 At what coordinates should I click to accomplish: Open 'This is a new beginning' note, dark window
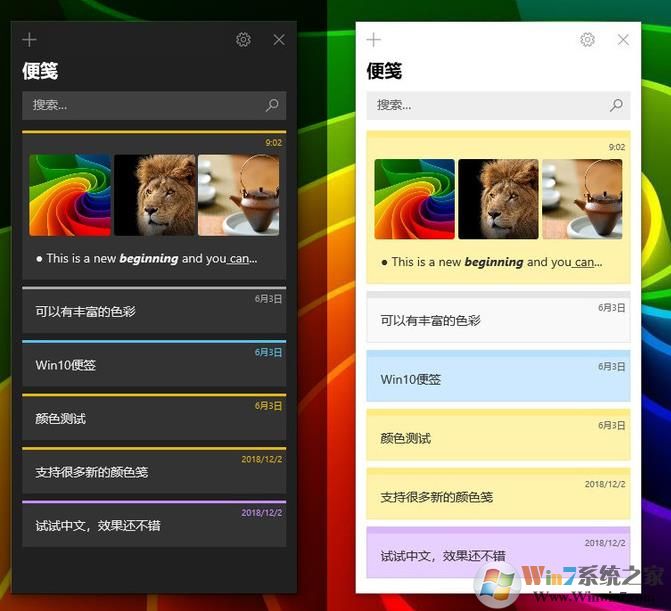tap(154, 205)
